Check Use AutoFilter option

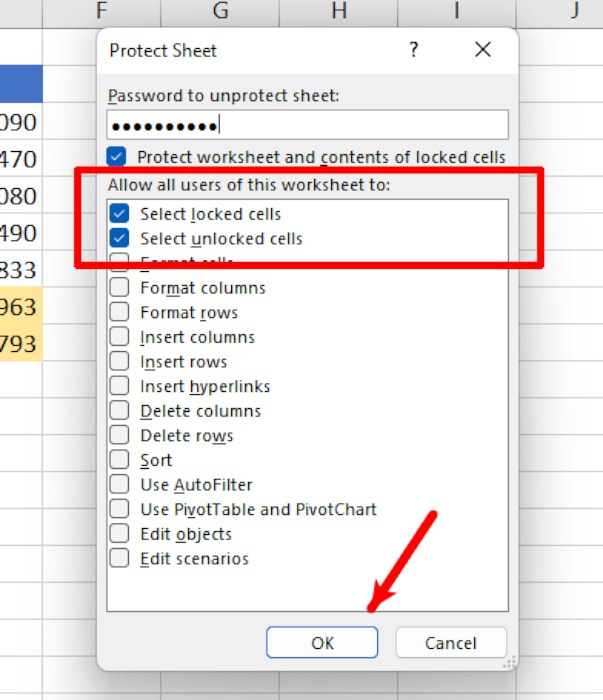click(119, 484)
